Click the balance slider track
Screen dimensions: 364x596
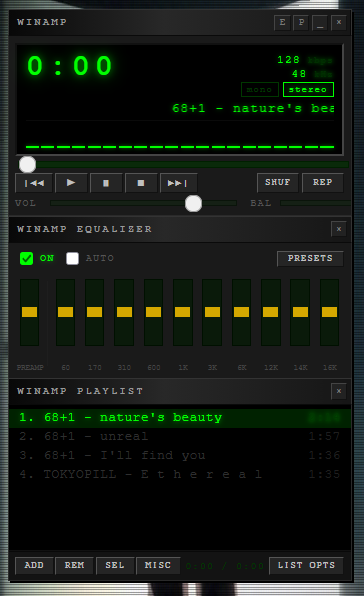(x=315, y=203)
